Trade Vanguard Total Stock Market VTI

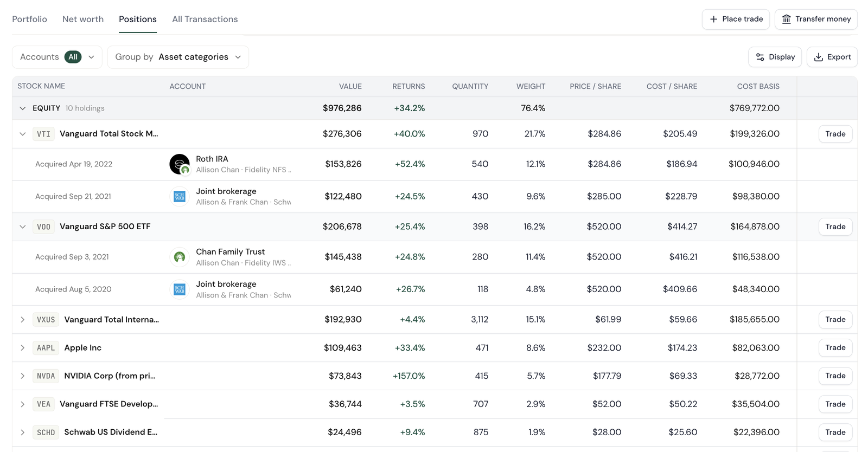835,134
